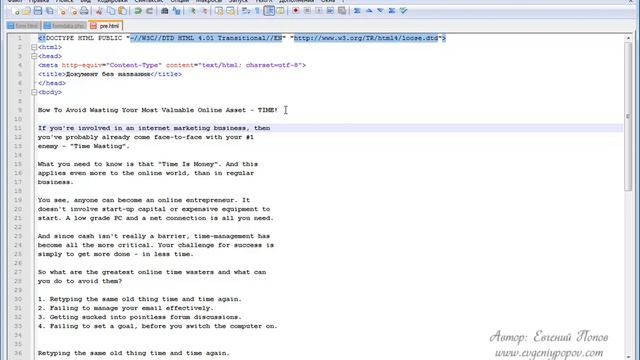Collapse the html tag fold marker
The width and height of the screenshot is (640, 360).
34,47
